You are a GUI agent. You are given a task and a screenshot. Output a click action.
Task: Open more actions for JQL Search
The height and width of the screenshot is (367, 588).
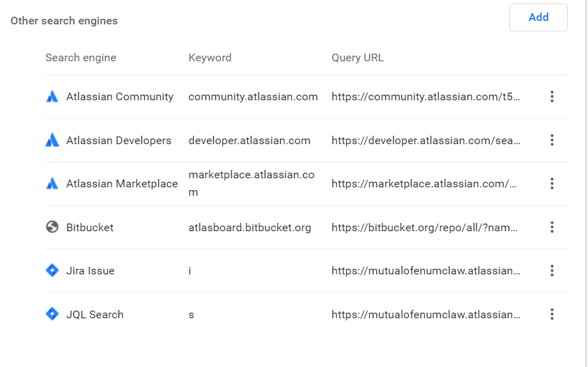pos(552,314)
